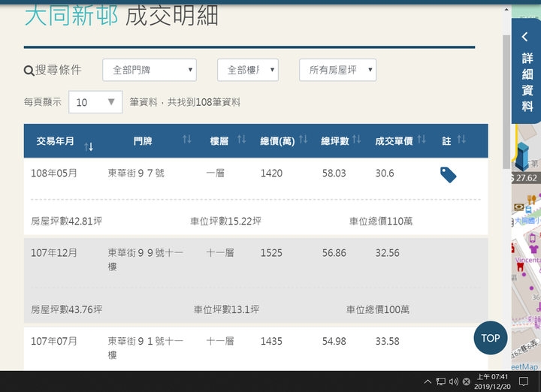This screenshot has width=541, height=392.
Task: Open the notification center icon
Action: pyautogui.click(x=524, y=381)
